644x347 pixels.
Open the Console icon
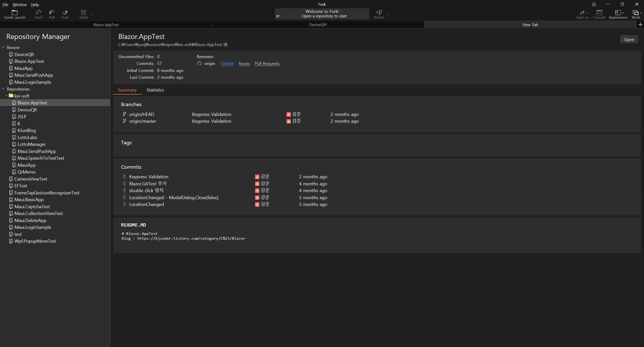599,13
